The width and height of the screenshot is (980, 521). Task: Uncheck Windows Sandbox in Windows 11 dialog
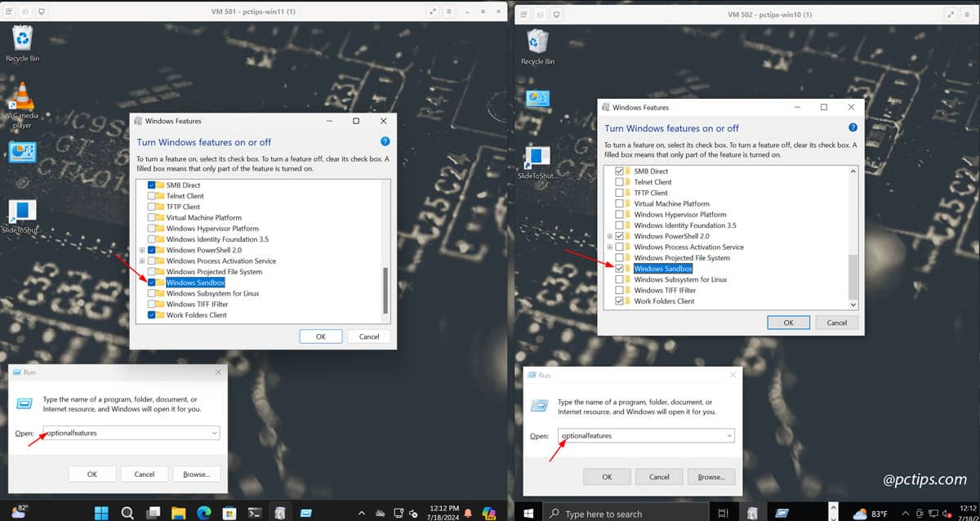(152, 283)
